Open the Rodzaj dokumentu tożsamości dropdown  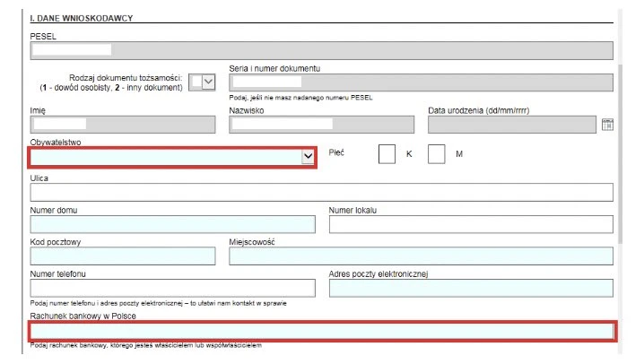(208, 82)
